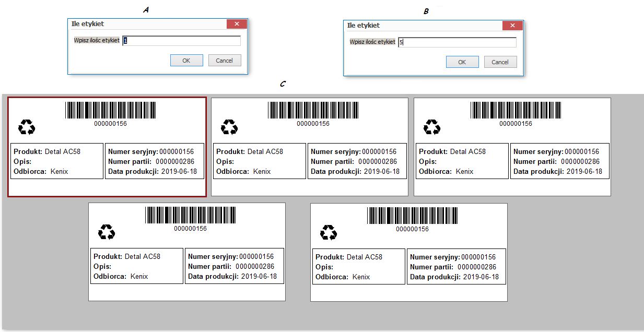Image resolution: width=644 pixels, height=332 pixels.
Task: Click the barcode on the bottom-left label
Action: point(190,215)
